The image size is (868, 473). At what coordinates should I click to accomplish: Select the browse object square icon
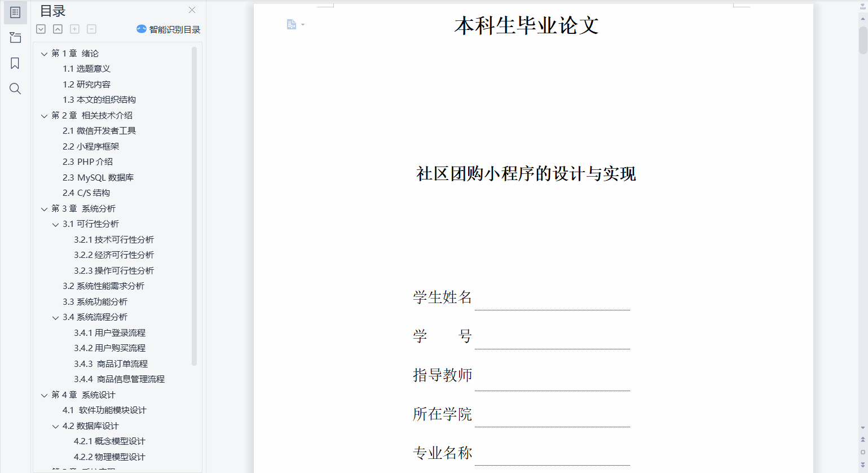pos(862,452)
